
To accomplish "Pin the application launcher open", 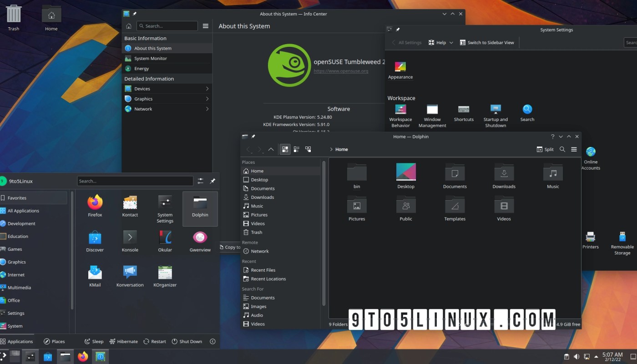I will point(212,181).
